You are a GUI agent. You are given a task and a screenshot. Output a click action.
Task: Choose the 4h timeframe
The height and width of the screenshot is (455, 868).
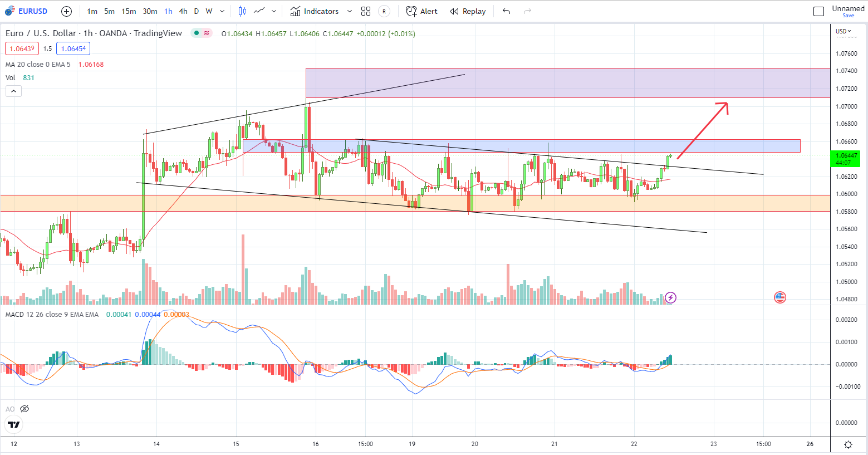tap(183, 11)
